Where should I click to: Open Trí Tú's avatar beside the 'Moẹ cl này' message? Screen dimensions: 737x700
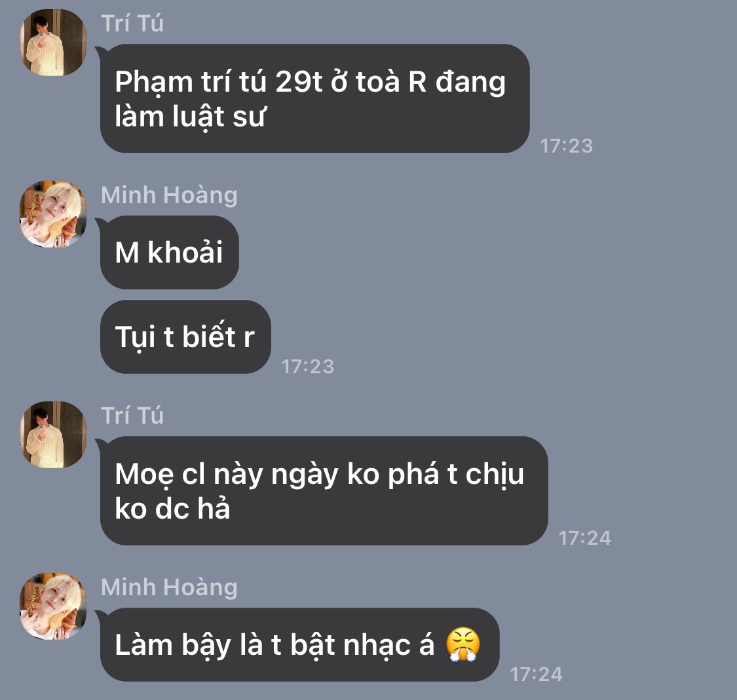coord(53,435)
